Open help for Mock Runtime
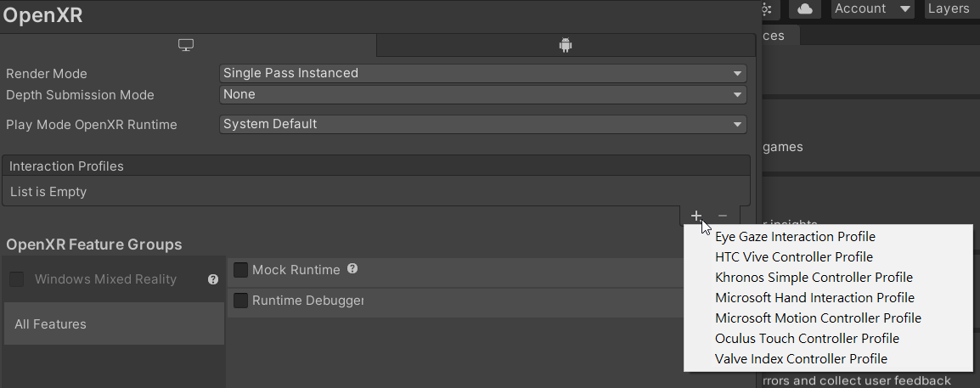The height and width of the screenshot is (388, 980). (x=352, y=268)
